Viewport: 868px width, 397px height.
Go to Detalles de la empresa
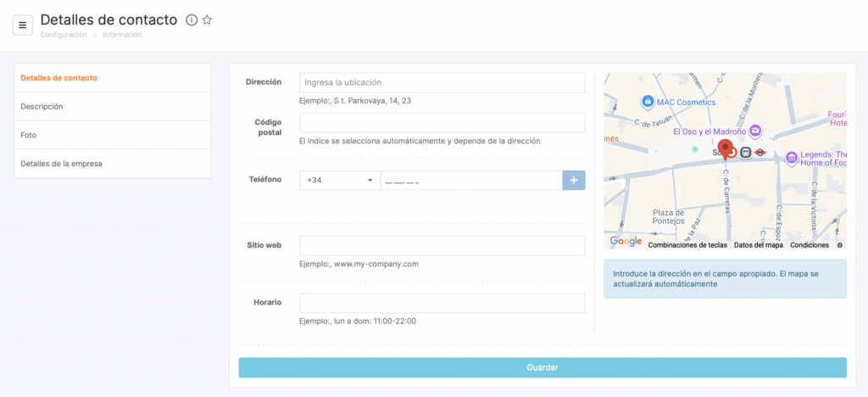click(x=113, y=164)
